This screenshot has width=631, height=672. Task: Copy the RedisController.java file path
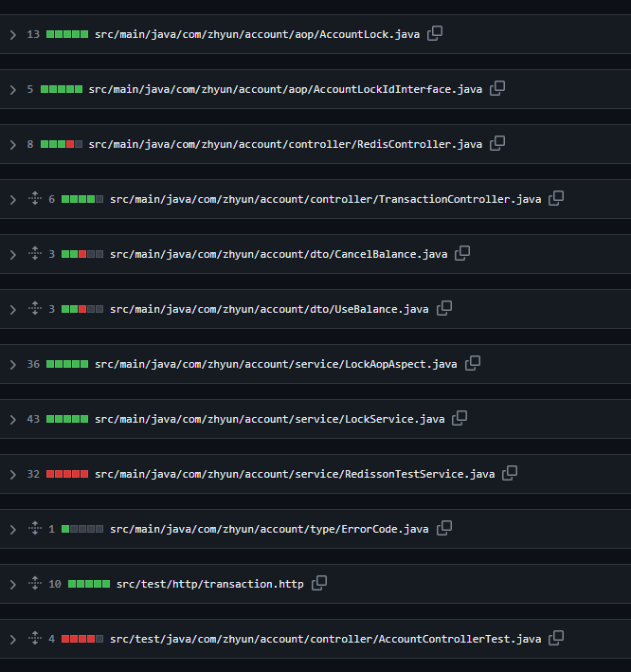(x=497, y=143)
